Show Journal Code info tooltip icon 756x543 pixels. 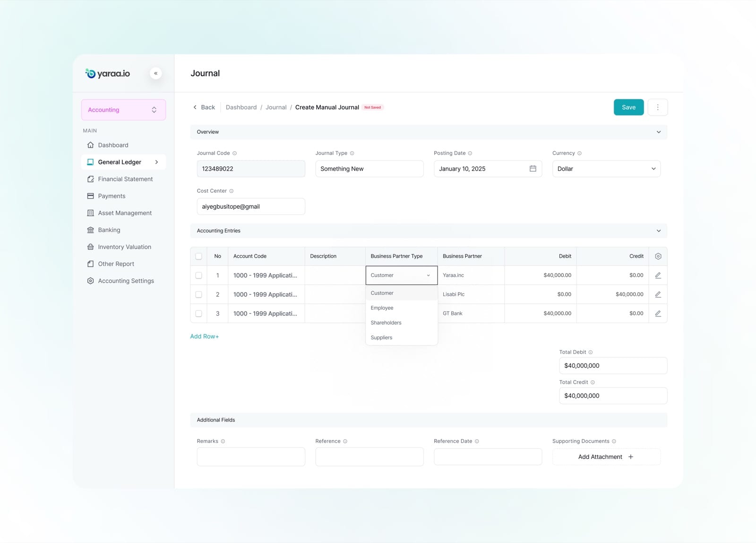click(x=234, y=153)
